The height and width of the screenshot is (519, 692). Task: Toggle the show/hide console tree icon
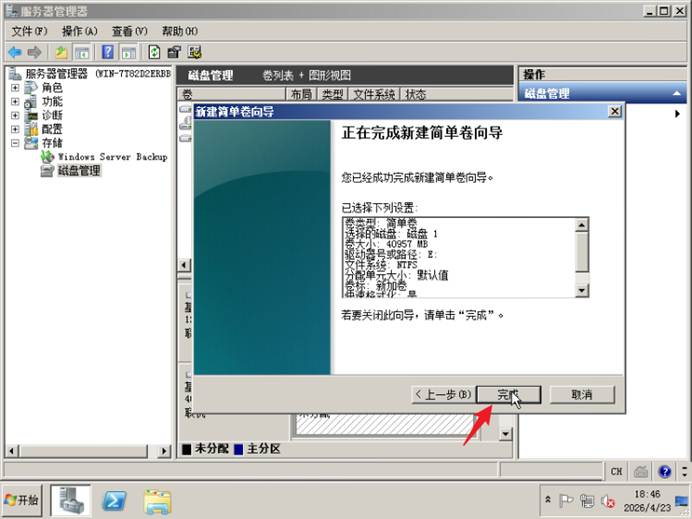coord(82,53)
